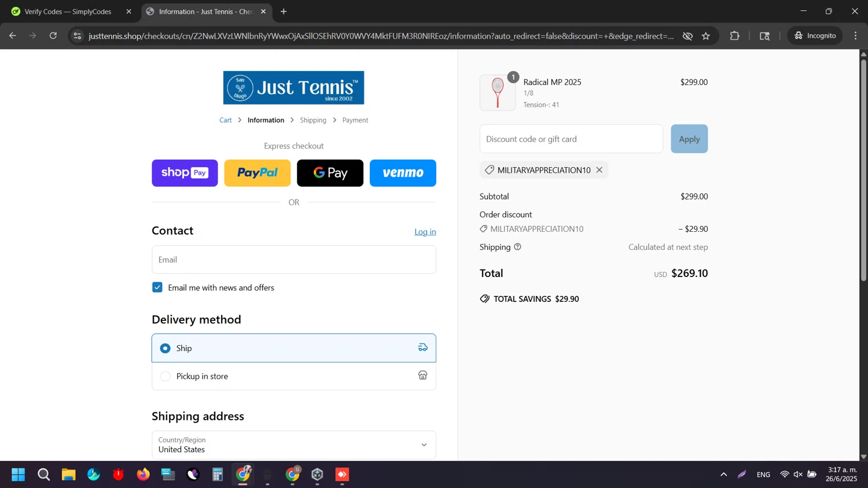868x488 pixels.
Task: Select the Ship delivery method
Action: tap(293, 348)
